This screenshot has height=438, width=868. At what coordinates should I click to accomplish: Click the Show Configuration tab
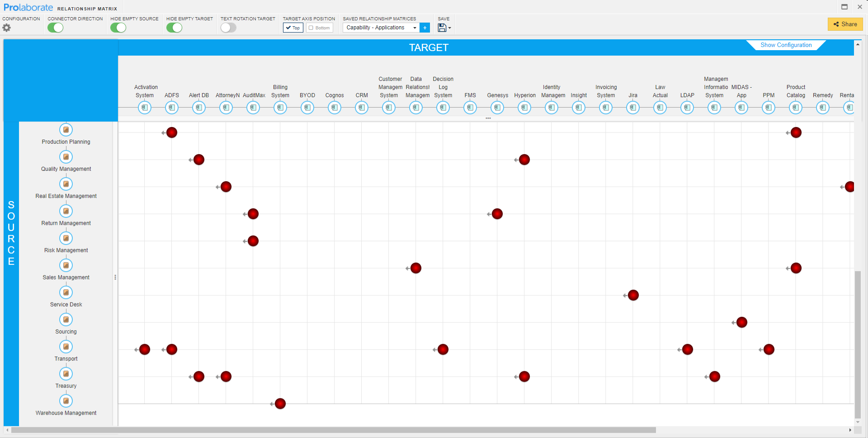(786, 45)
